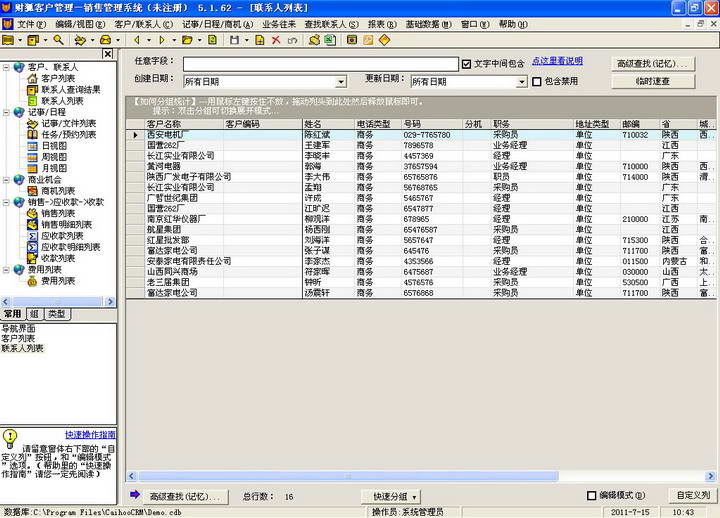Screen dimensions: 720x518
Task: Click the green refresh page toolbar icon
Action: pos(213,40)
